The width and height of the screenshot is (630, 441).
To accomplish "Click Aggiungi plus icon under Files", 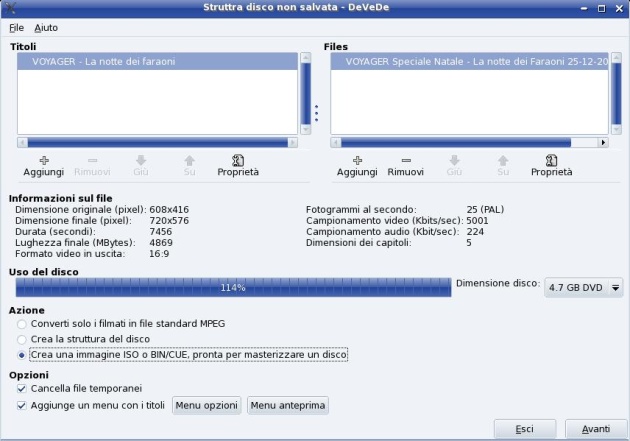I will pos(357,160).
